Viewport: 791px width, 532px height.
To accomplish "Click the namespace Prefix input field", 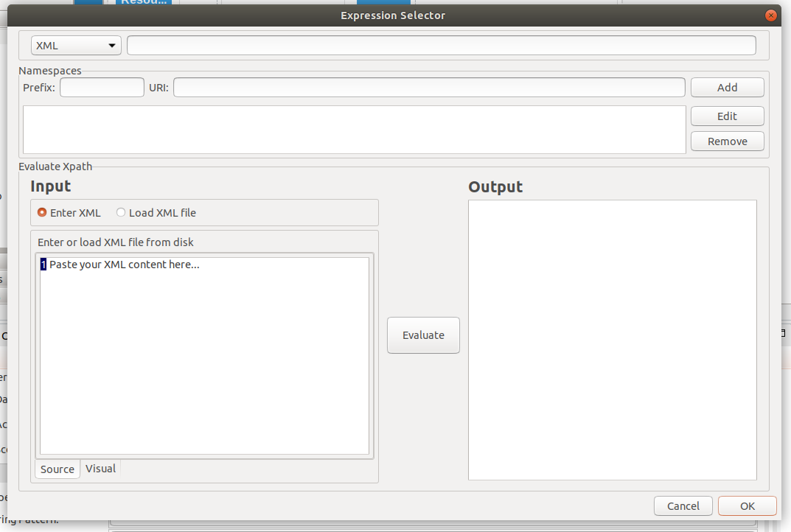I will tap(102, 87).
